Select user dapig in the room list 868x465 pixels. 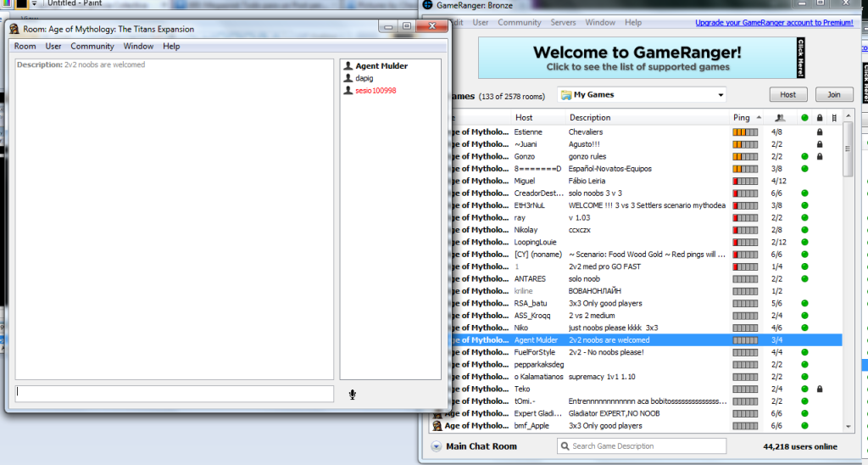tap(364, 78)
